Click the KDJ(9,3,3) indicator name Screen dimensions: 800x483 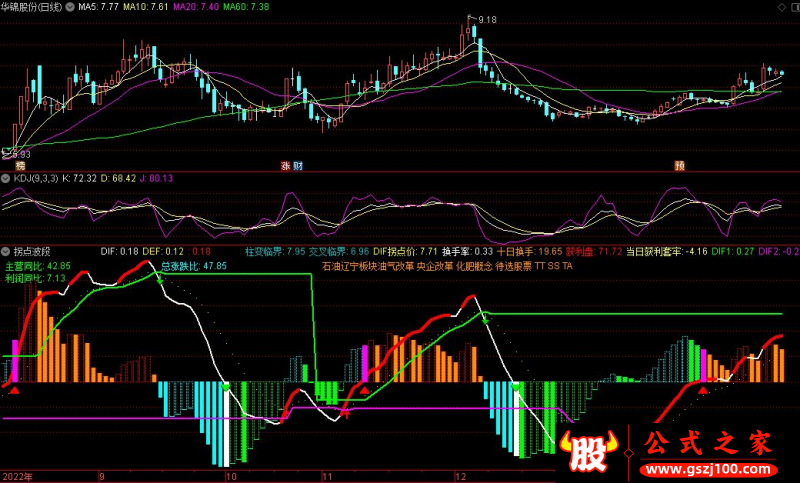[x=36, y=179]
